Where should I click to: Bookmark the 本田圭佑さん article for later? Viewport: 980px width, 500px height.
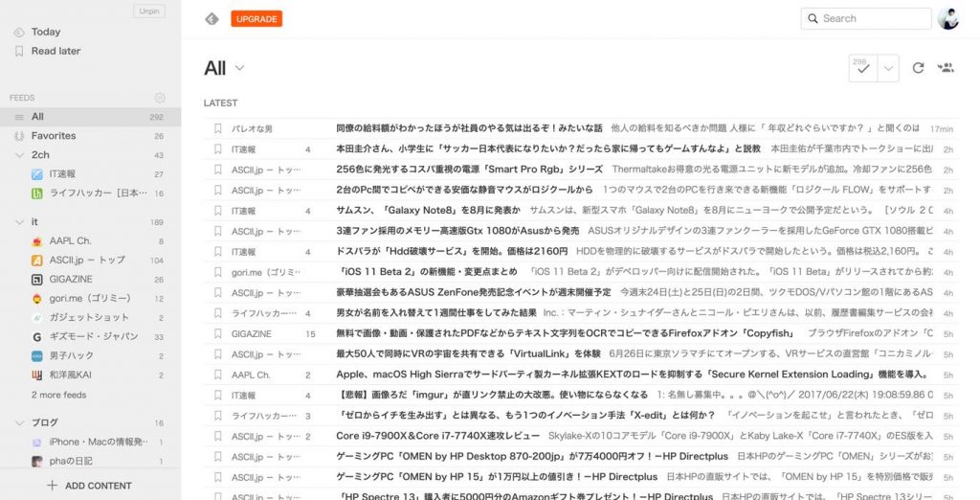click(217, 148)
